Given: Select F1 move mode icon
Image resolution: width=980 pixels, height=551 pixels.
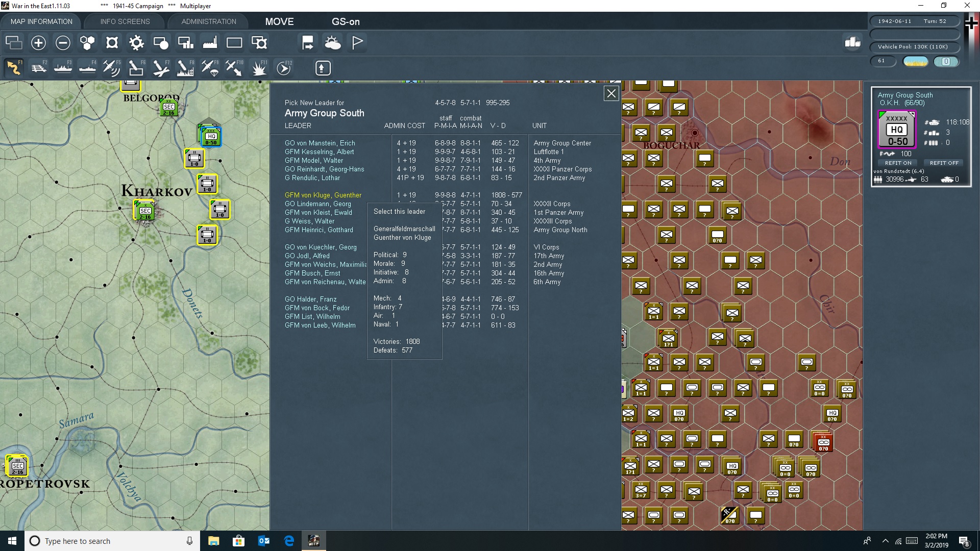Looking at the screenshot, I should pyautogui.click(x=14, y=68).
